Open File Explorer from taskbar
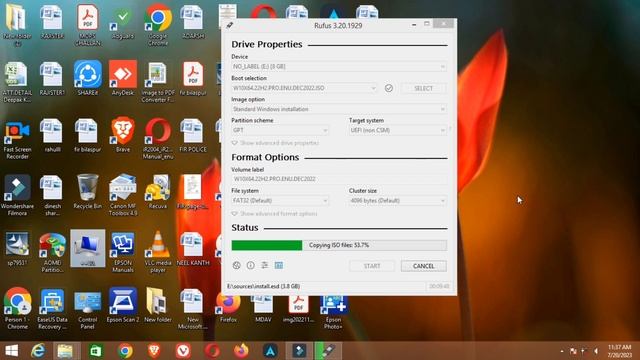 (x=65, y=351)
